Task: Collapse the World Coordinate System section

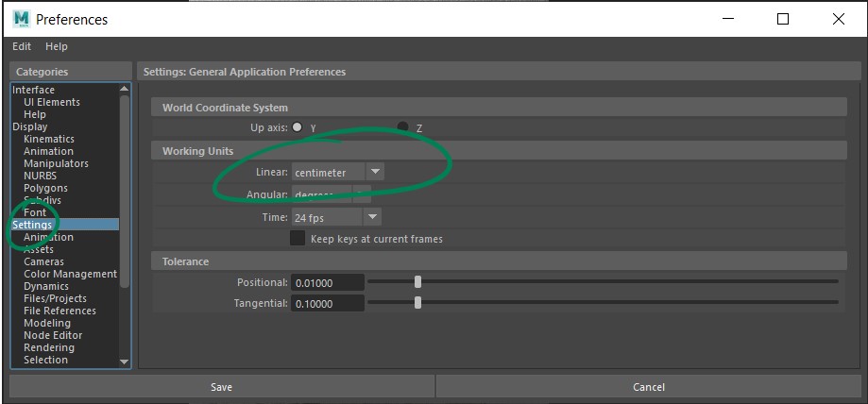Action: point(499,108)
